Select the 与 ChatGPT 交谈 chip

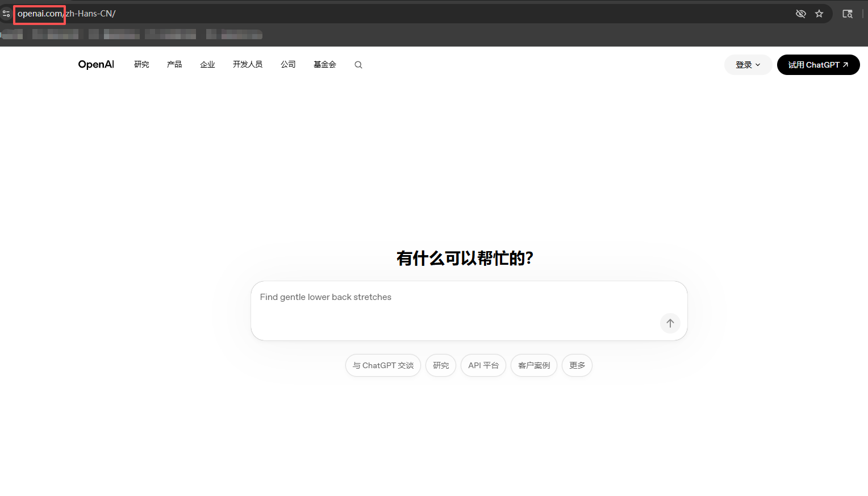[383, 365]
